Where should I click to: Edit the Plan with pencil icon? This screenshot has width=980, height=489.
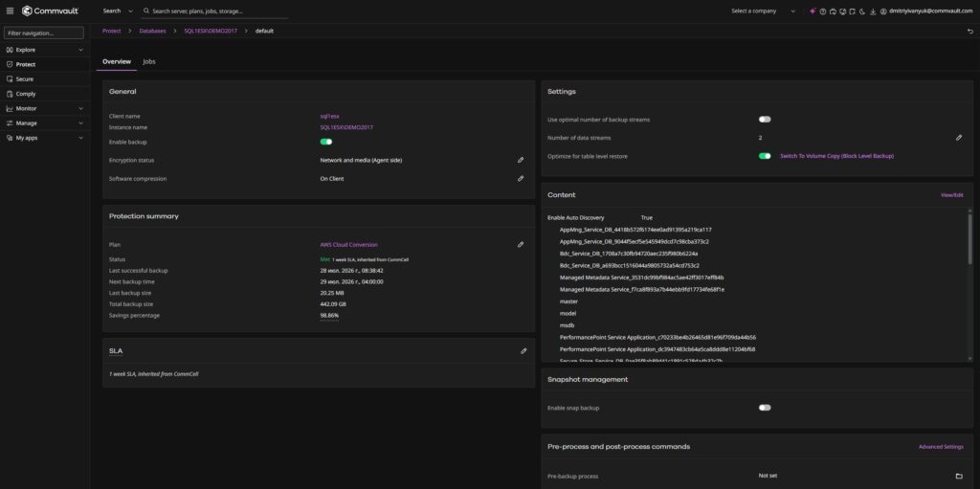tap(520, 245)
